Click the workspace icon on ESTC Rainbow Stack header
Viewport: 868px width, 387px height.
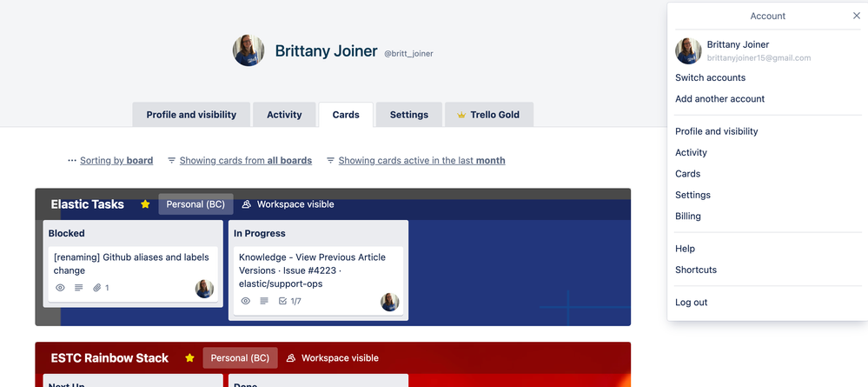click(x=291, y=358)
